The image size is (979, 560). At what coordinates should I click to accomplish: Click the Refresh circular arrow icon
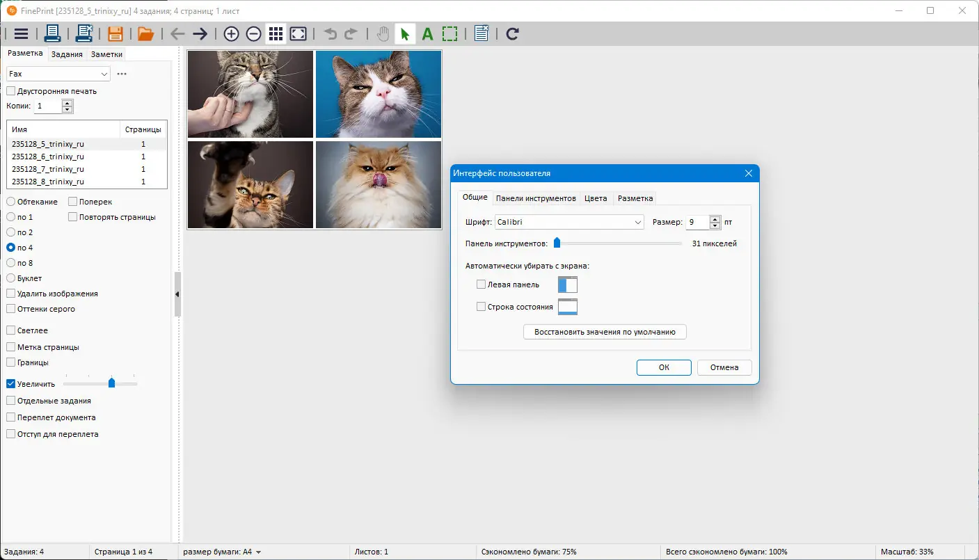point(513,33)
